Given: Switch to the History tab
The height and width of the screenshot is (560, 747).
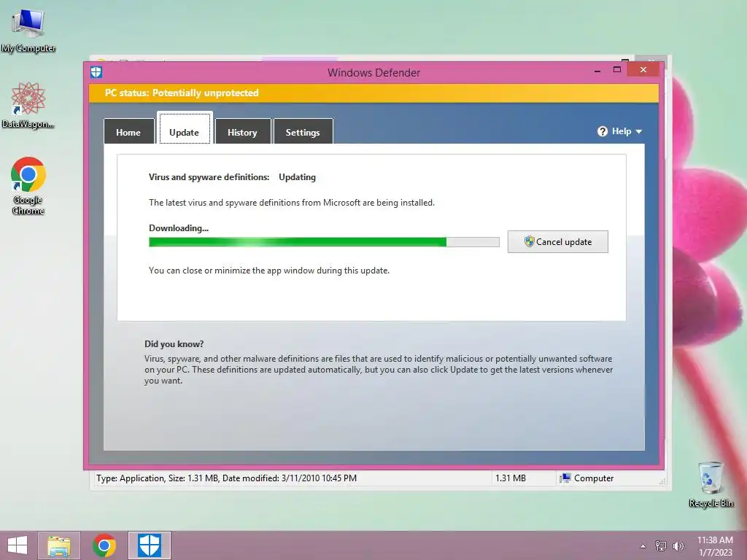Looking at the screenshot, I should point(242,131).
